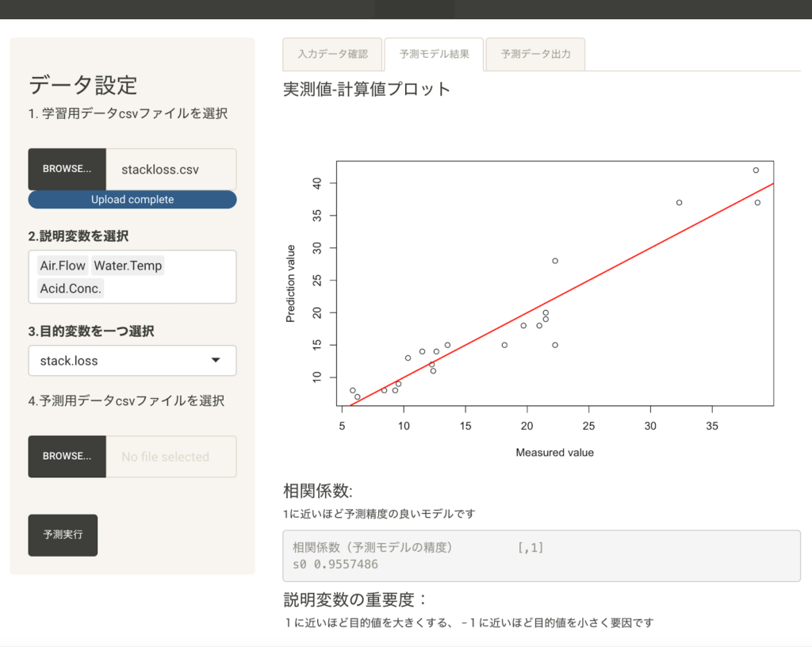Click the Measured value axis label
812x647 pixels.
[x=554, y=453]
